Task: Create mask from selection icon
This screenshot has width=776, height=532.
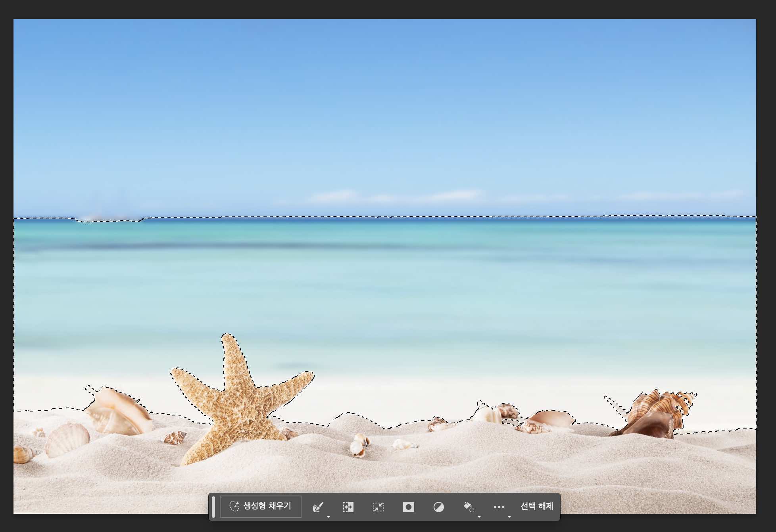Action: [x=408, y=507]
